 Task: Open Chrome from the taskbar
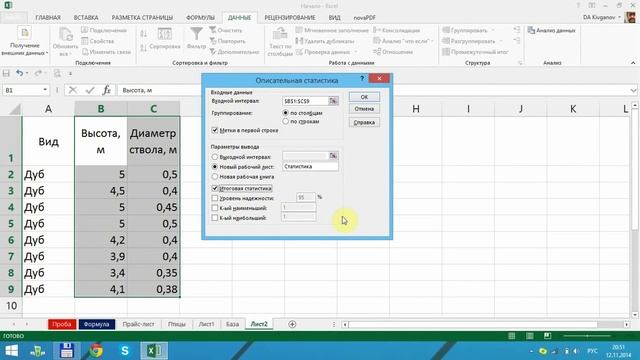point(96,351)
